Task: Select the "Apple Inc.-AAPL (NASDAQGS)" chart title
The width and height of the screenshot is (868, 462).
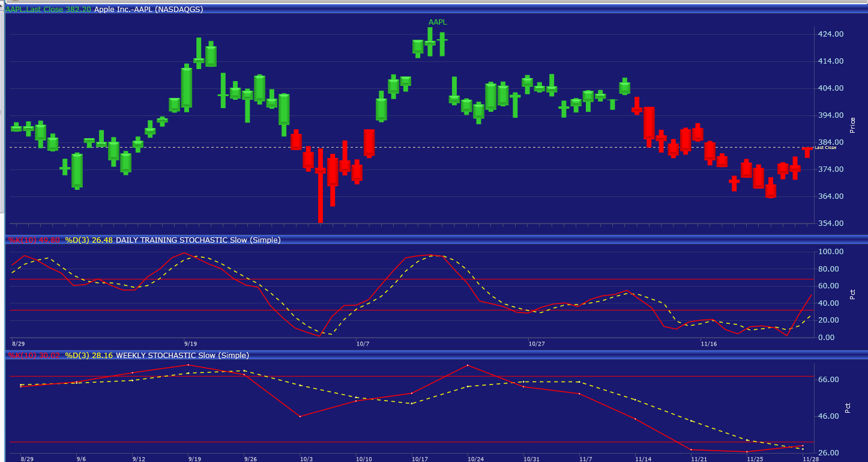Action: pos(148,10)
